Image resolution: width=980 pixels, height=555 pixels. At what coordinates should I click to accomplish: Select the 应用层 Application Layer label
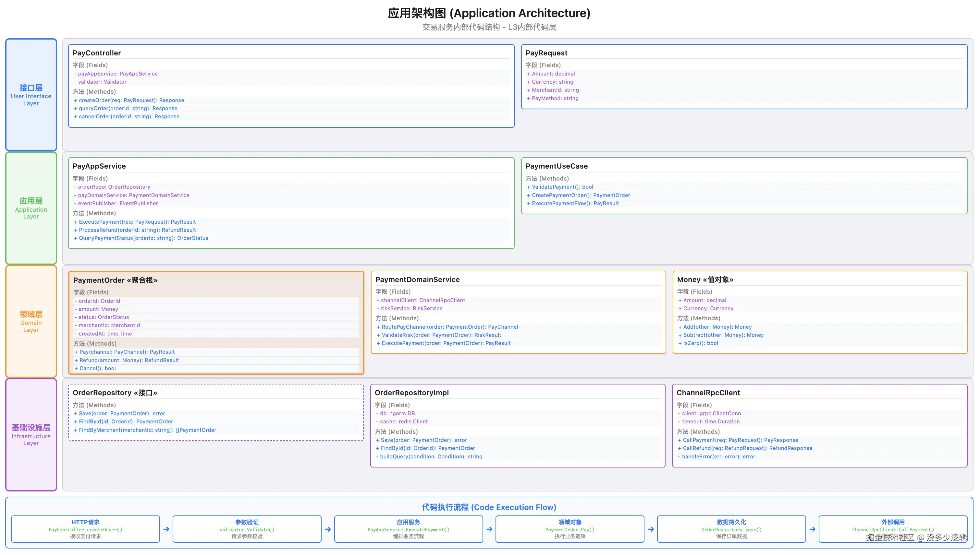(31, 208)
